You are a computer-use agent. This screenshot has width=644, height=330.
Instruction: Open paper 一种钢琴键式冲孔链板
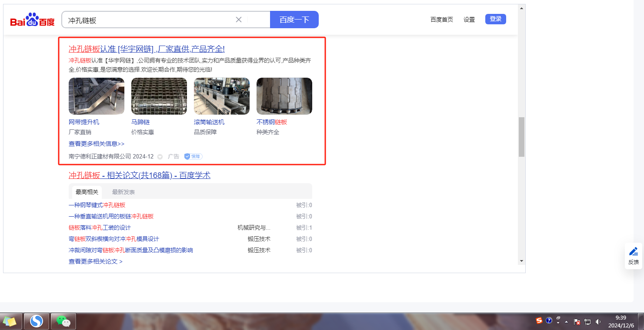(x=97, y=205)
